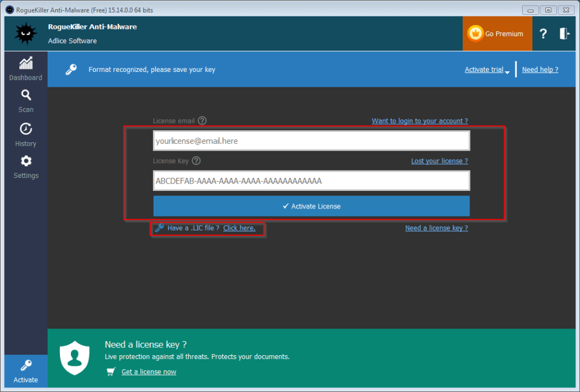Viewport: 580px width, 392px height.
Task: Click into the License Key field
Action: tap(311, 181)
